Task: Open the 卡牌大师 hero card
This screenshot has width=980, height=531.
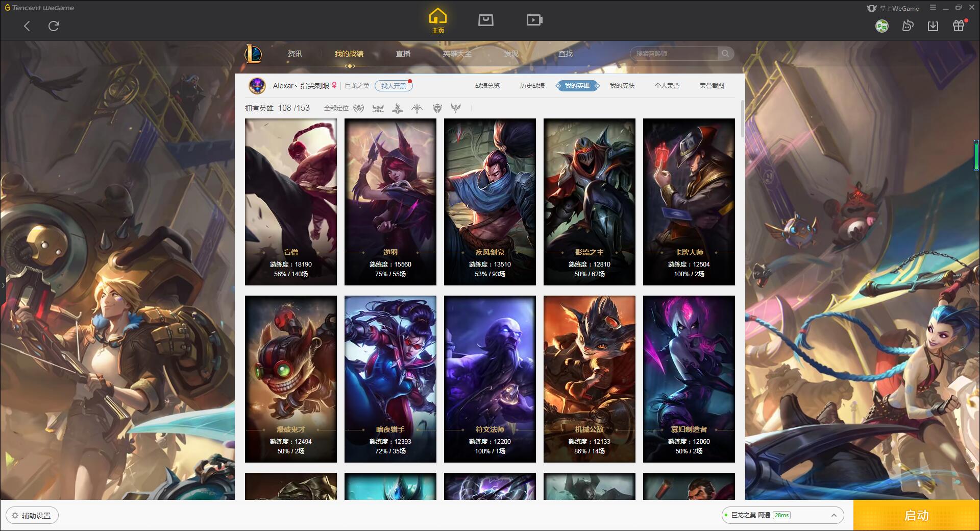Action: [x=689, y=202]
